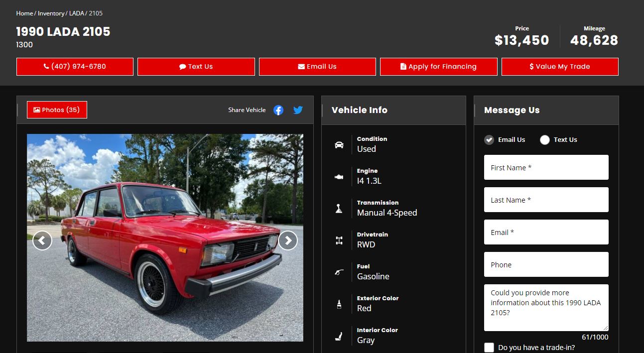Image resolution: width=644 pixels, height=353 pixels.
Task: Click the red Email Us button
Action: coord(317,67)
